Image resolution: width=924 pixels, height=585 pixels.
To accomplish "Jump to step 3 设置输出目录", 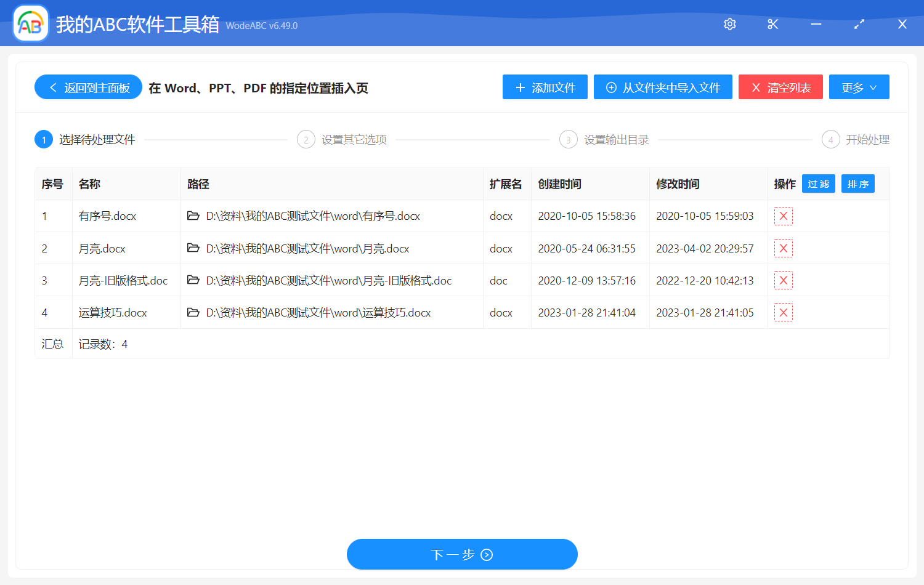I will [605, 140].
